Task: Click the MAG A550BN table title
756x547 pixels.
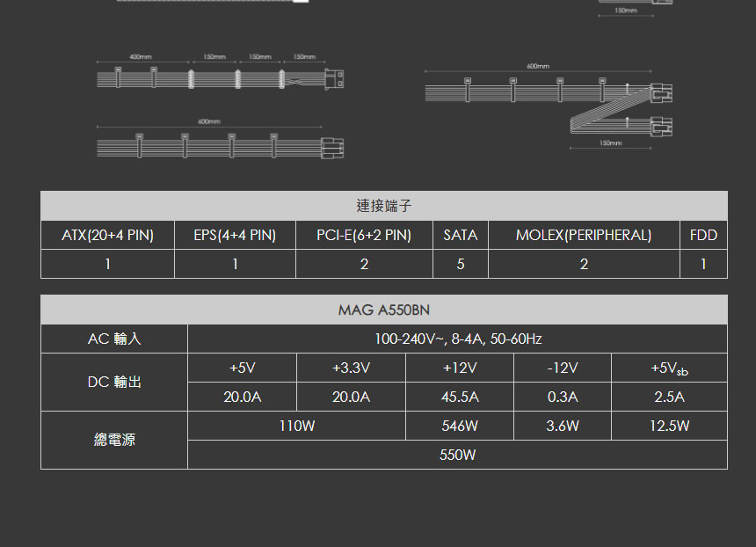Action: [x=384, y=310]
